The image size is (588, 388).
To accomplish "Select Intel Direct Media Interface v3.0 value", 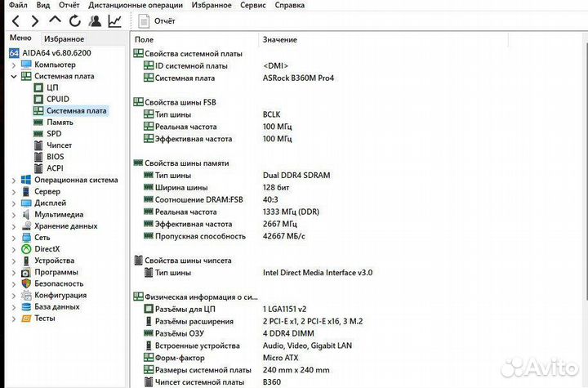I will (x=318, y=273).
